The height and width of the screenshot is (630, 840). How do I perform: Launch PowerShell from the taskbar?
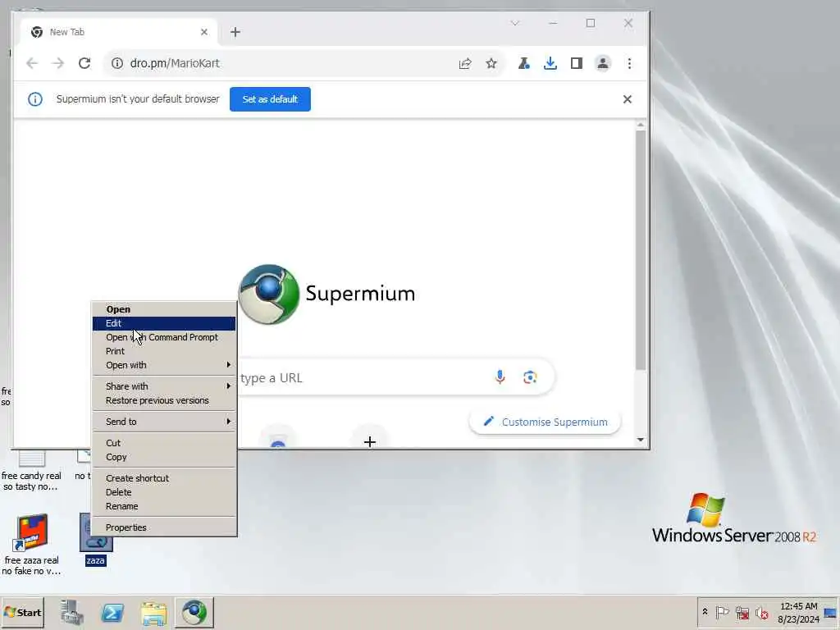pyautogui.click(x=112, y=612)
